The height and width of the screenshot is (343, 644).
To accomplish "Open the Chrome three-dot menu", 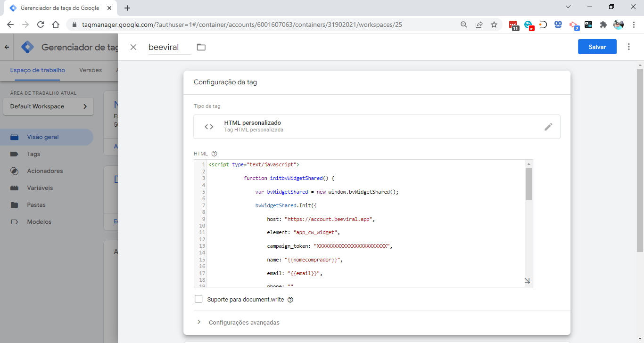I will point(633,24).
